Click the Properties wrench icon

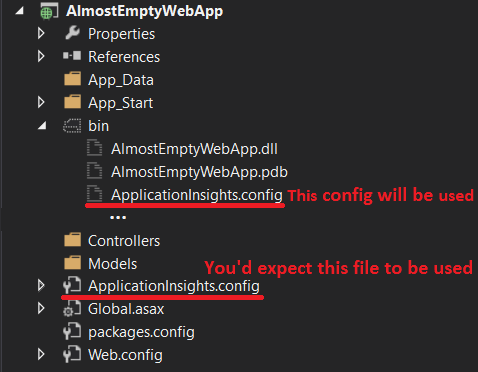[72, 33]
